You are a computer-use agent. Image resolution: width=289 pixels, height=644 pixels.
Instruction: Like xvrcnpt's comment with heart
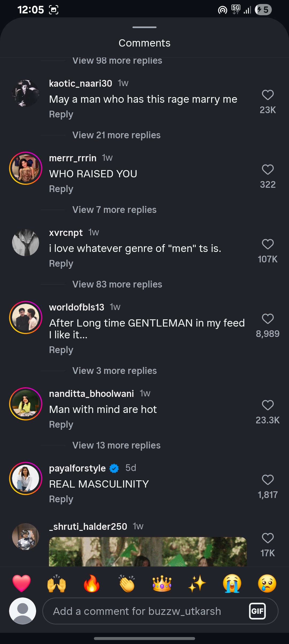point(268,244)
